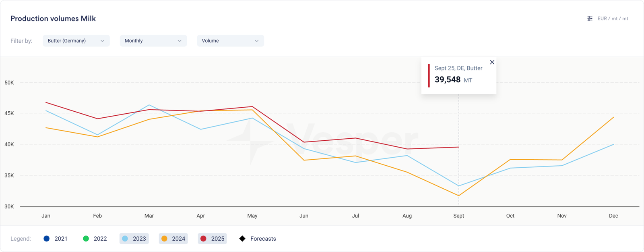
Task: Click the red 2025 legend dot
Action: [x=203, y=239]
